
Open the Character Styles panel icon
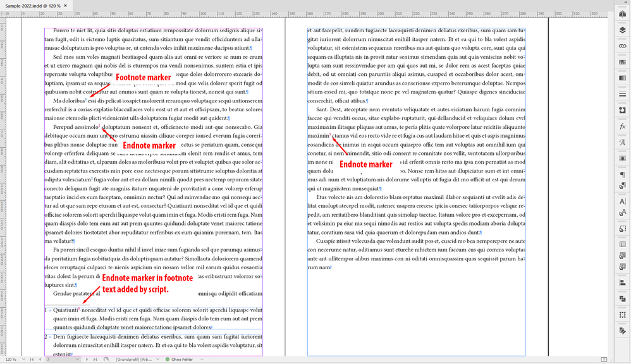(x=623, y=213)
